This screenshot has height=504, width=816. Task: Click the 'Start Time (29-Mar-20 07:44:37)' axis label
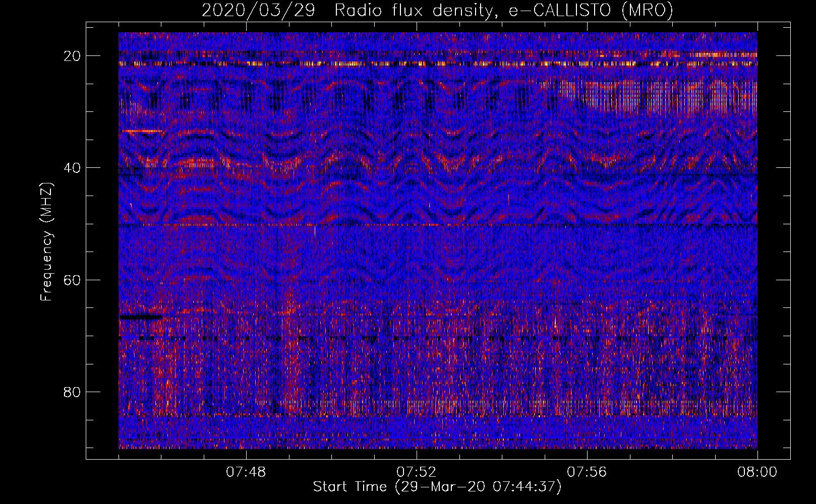(437, 487)
